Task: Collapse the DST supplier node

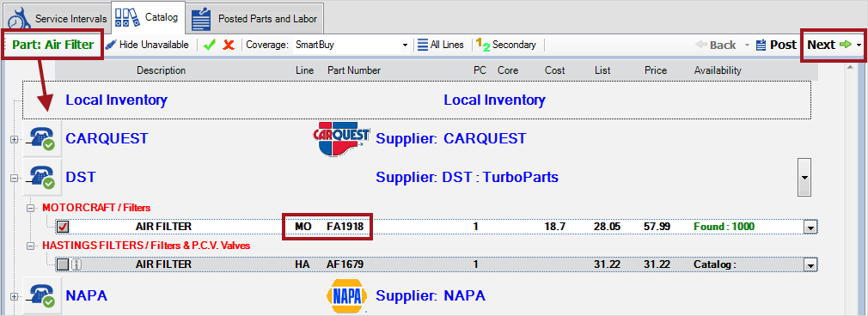Action: [x=15, y=179]
